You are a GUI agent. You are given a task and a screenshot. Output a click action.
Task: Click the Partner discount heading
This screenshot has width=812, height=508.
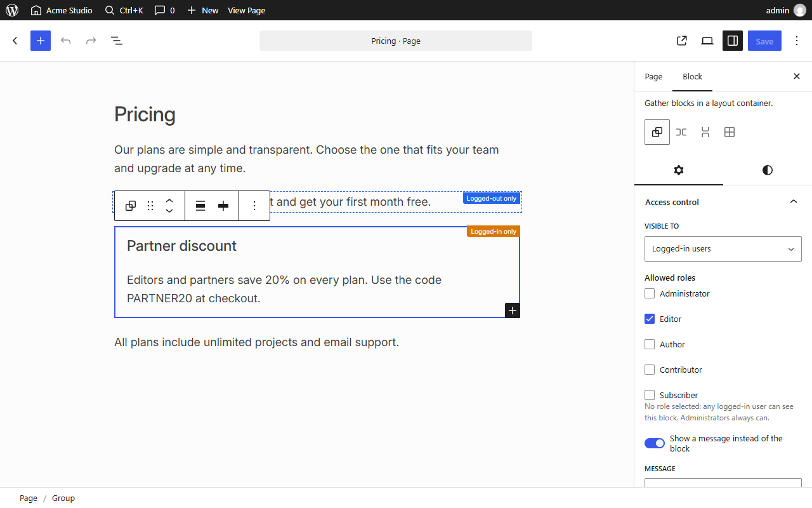pyautogui.click(x=181, y=246)
